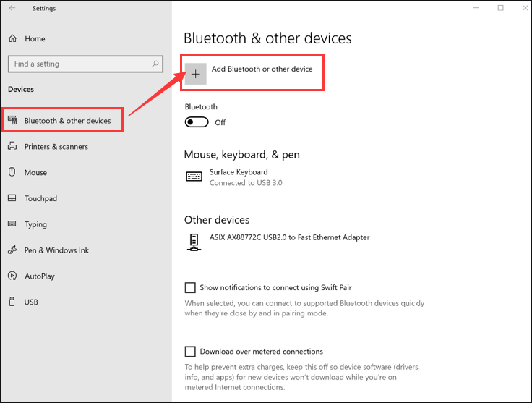Image resolution: width=532 pixels, height=403 pixels.
Task: Click the USB drive icon in the sidebar
Action: click(x=12, y=302)
